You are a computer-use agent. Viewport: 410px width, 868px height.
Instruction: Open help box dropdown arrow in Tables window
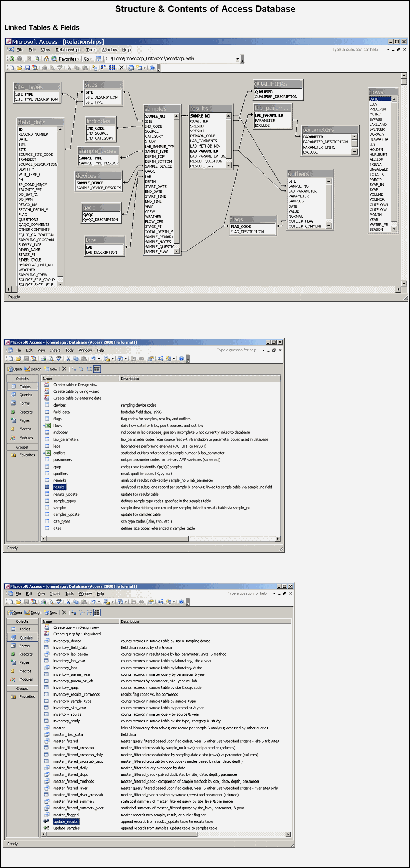pos(263,350)
